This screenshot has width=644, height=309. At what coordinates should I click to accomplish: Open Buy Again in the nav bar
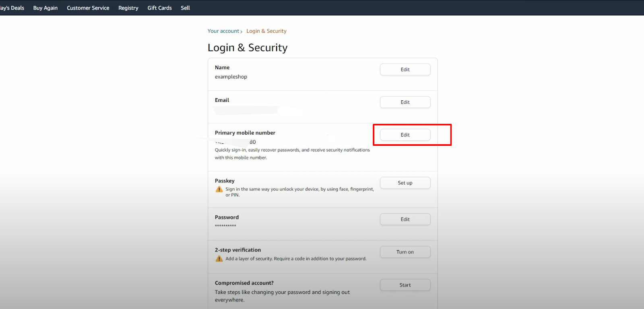[45, 8]
